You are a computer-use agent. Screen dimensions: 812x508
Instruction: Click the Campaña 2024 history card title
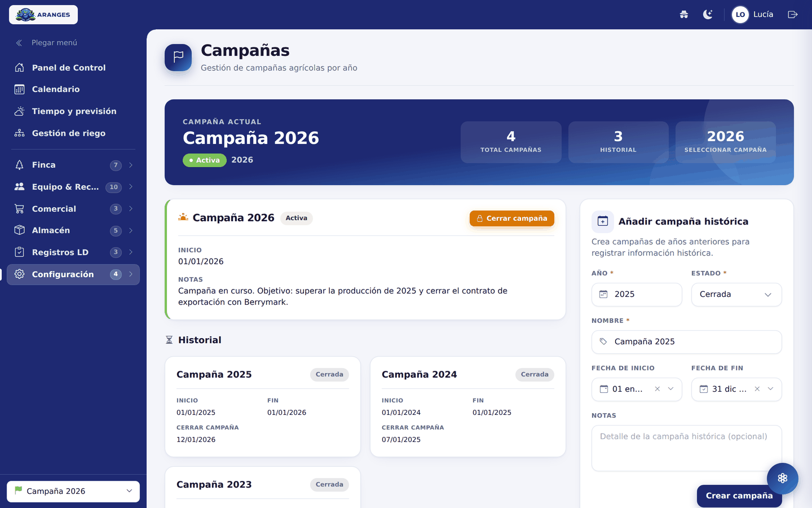(x=420, y=374)
